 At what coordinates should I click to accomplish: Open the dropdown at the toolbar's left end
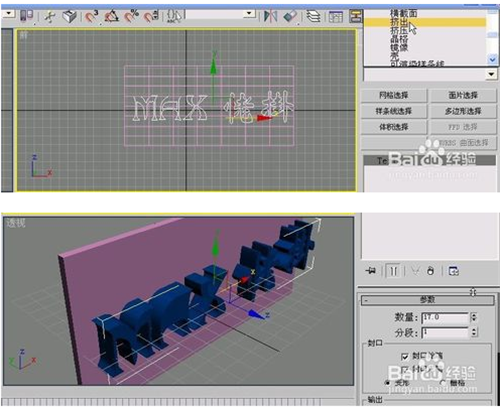click(x=9, y=14)
